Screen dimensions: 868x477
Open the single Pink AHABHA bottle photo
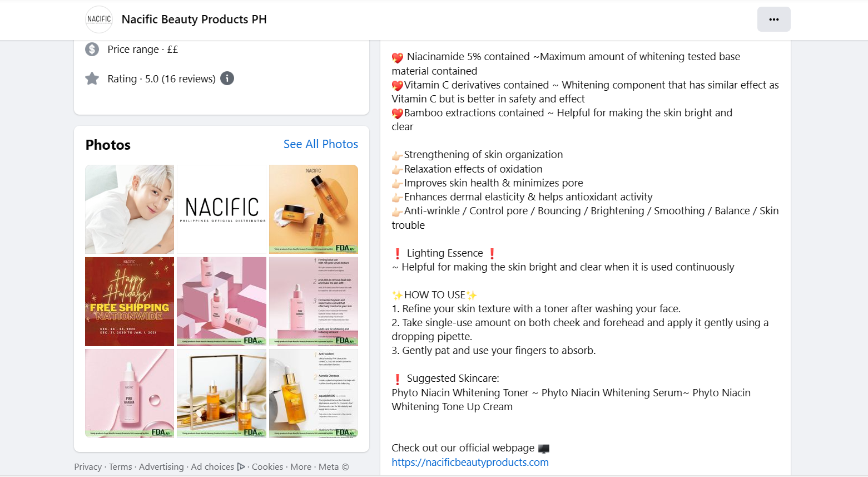click(x=130, y=394)
